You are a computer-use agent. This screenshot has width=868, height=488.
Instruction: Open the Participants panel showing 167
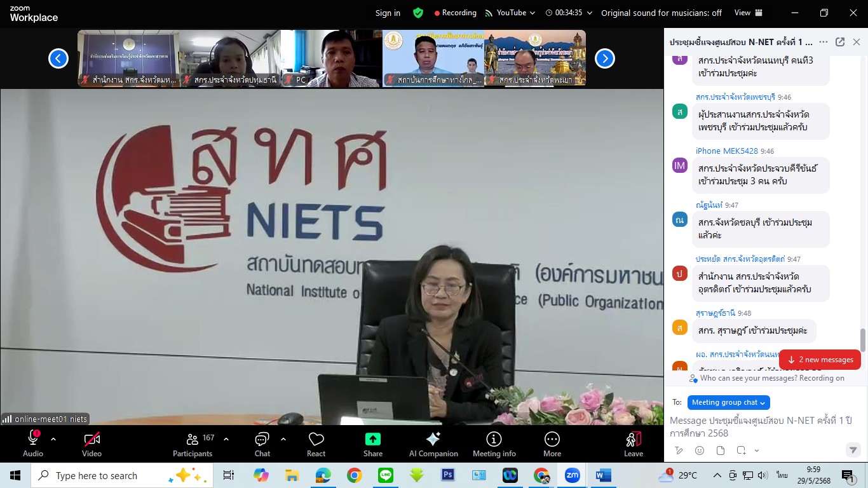pyautogui.click(x=193, y=444)
